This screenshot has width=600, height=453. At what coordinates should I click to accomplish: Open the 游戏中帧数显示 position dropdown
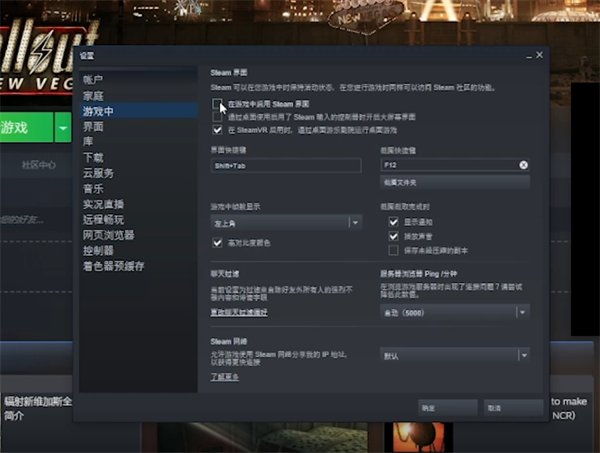coord(354,223)
